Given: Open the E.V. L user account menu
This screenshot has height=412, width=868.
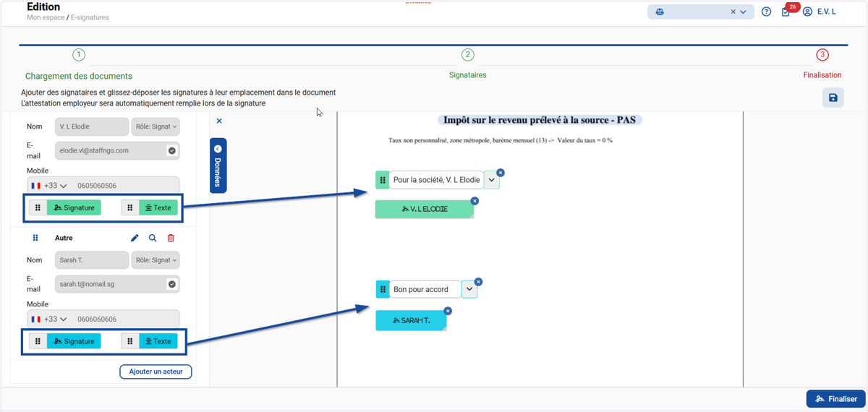Looking at the screenshot, I should (x=820, y=12).
